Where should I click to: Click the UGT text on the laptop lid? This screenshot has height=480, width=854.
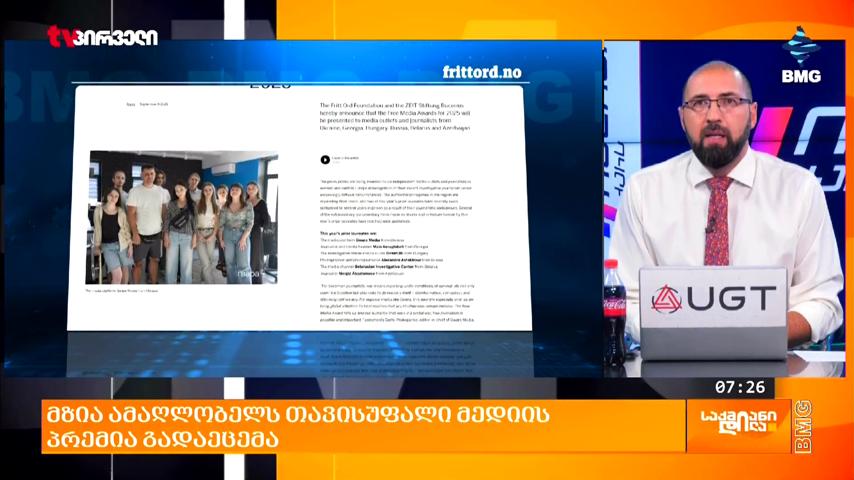[731, 299]
